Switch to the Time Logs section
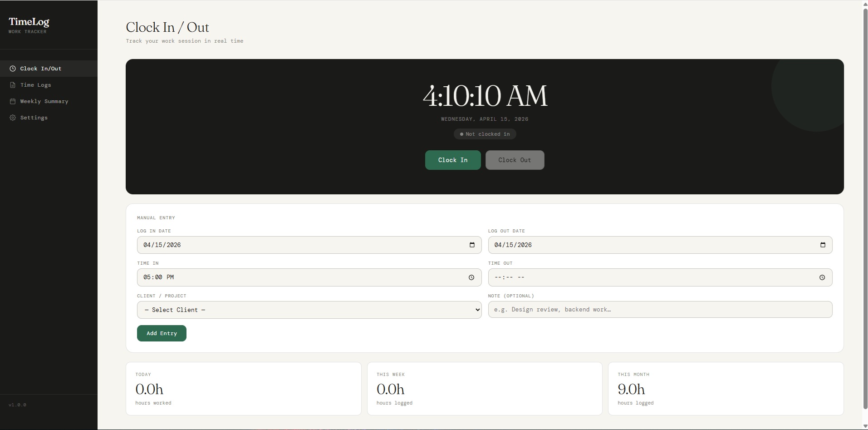The image size is (868, 430). tap(35, 85)
